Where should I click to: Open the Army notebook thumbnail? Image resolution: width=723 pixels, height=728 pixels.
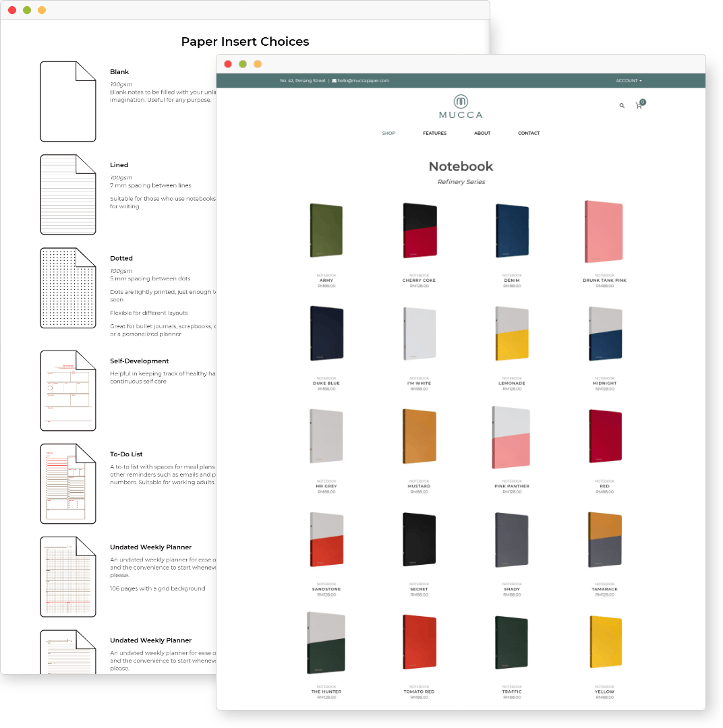click(326, 231)
